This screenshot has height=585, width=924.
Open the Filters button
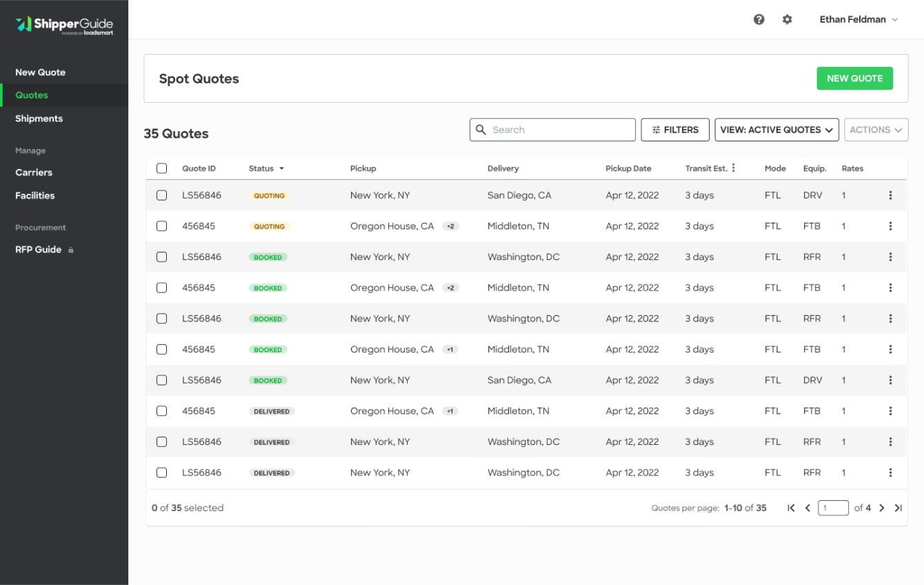675,130
